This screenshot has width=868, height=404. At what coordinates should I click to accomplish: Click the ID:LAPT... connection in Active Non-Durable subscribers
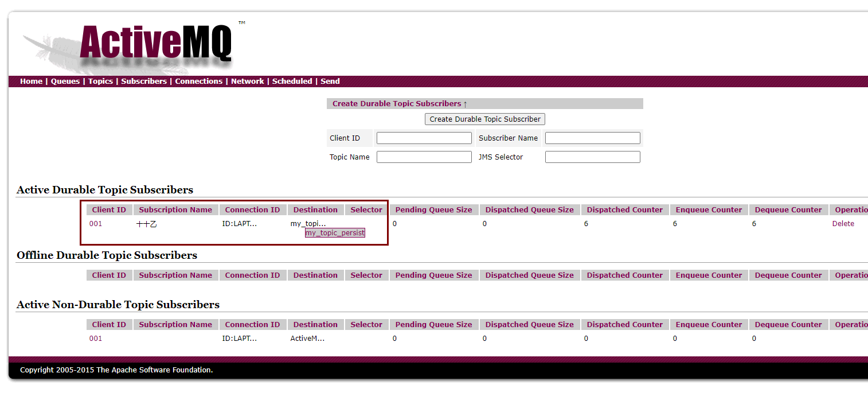(240, 339)
